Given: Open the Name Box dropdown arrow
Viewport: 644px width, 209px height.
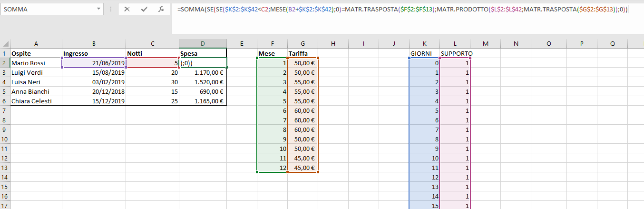Looking at the screenshot, I should click(98, 9).
